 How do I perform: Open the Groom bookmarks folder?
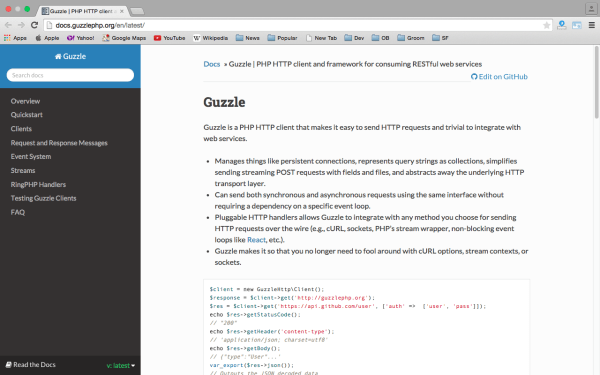411,38
